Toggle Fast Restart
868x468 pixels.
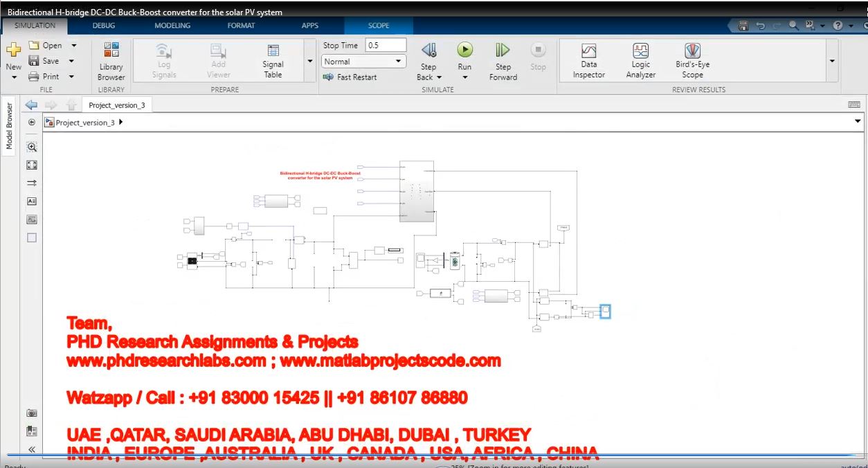(350, 77)
